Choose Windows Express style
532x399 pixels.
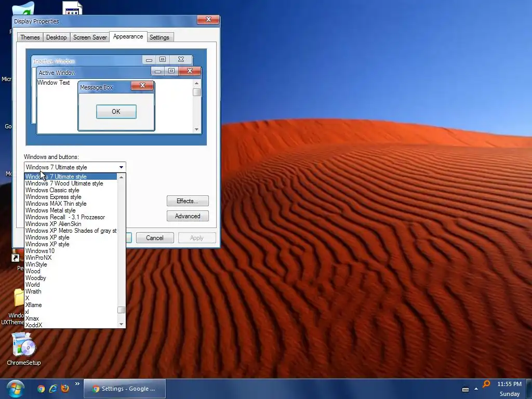pos(71,197)
